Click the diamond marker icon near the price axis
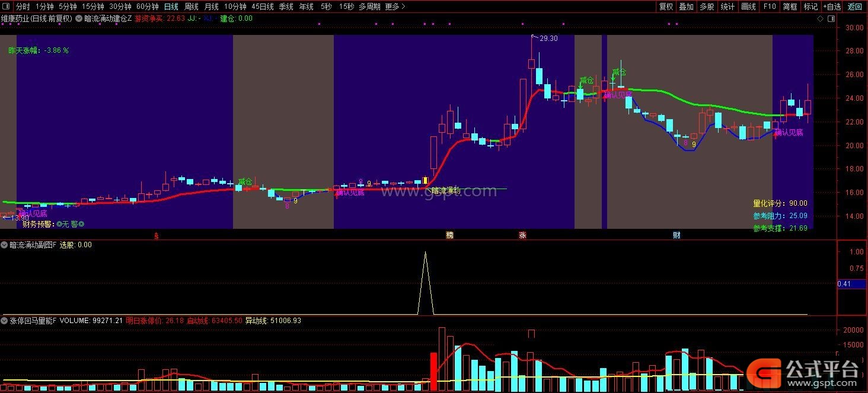The width and height of the screenshot is (868, 393). 821,18
